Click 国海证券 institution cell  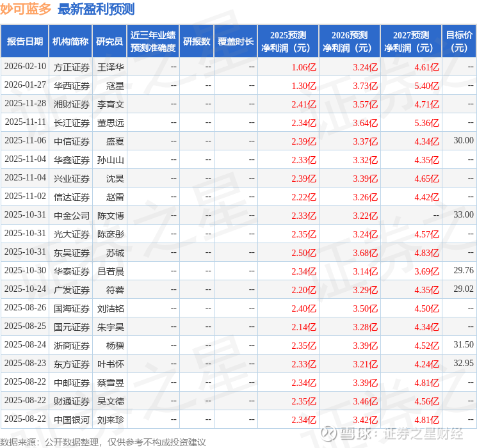(x=72, y=308)
